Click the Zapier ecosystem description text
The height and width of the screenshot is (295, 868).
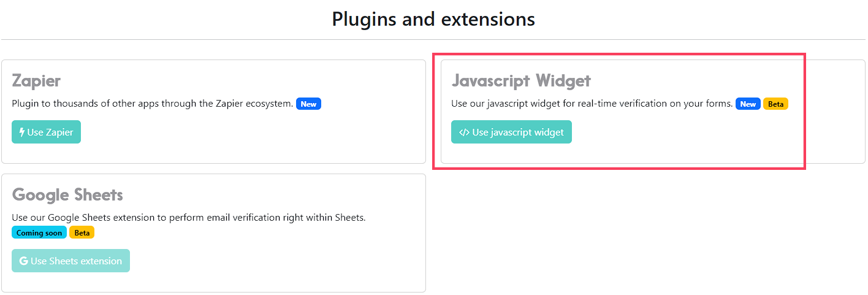[153, 104]
